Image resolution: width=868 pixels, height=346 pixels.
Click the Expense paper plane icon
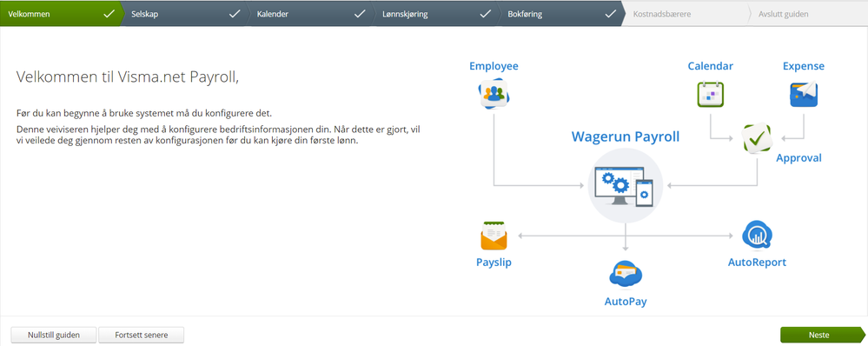[803, 94]
